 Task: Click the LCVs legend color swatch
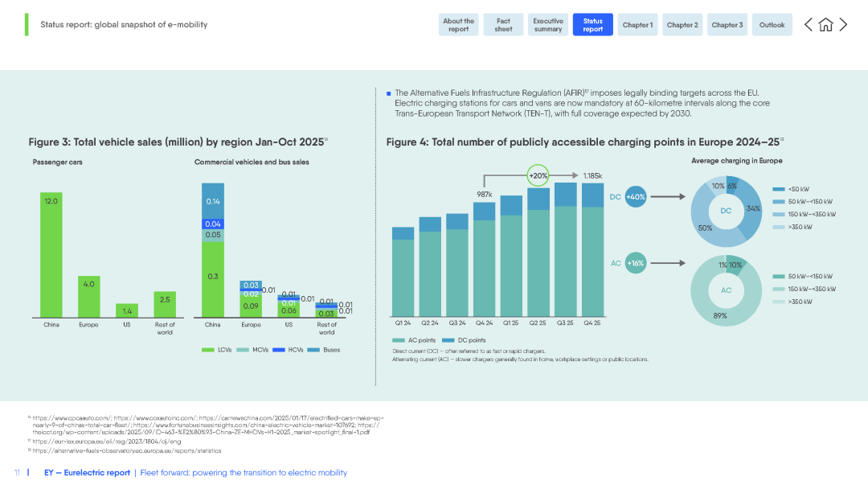tap(208, 350)
